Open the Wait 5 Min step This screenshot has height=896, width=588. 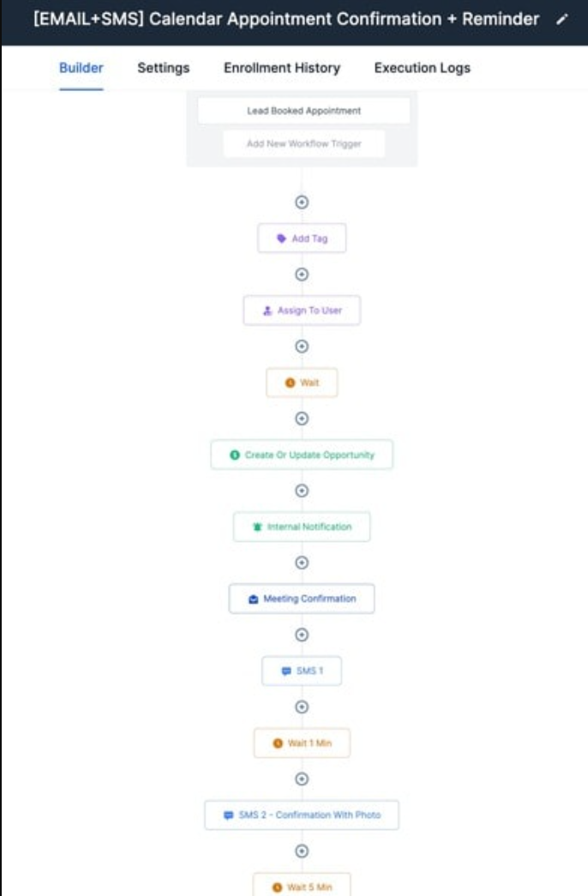point(303,886)
